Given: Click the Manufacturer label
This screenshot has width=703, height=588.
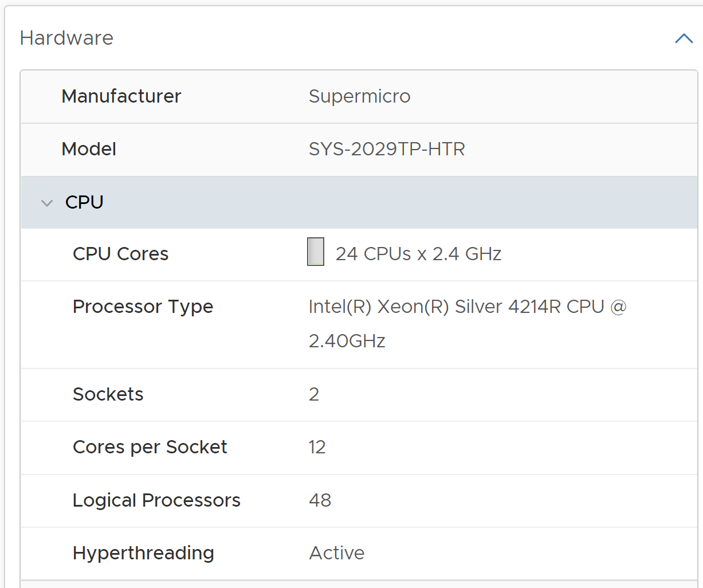Looking at the screenshot, I should tap(121, 96).
